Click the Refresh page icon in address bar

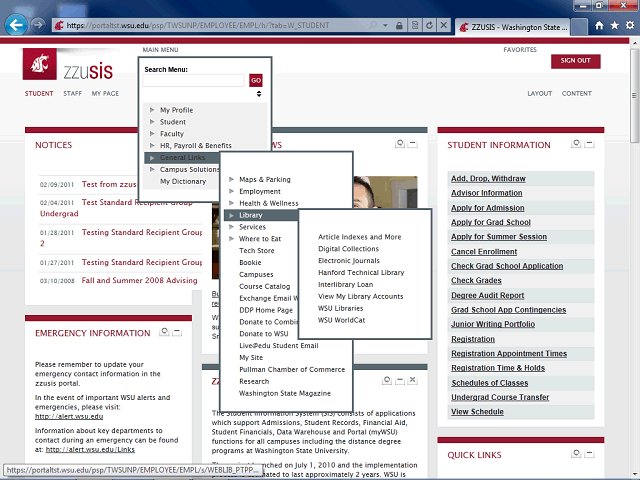(x=429, y=26)
